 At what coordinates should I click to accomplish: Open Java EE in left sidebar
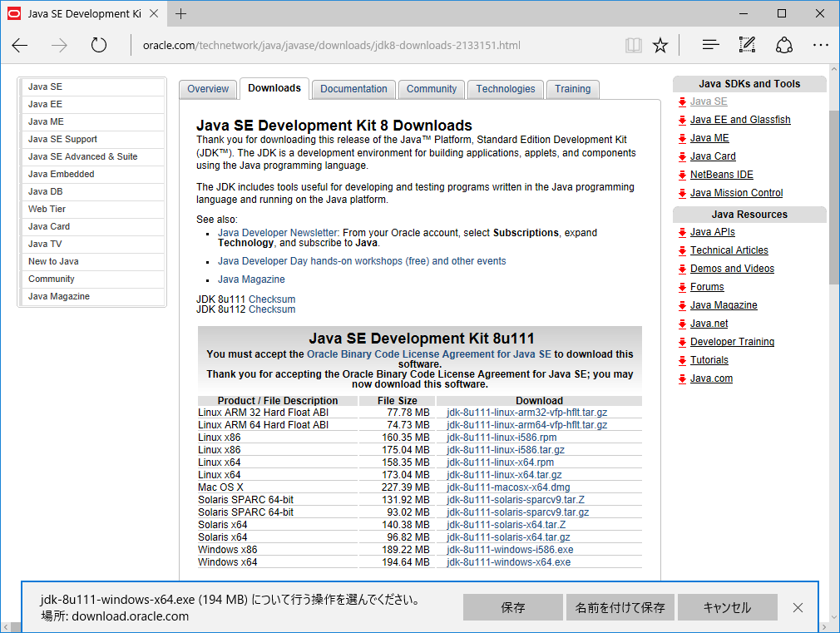92,104
